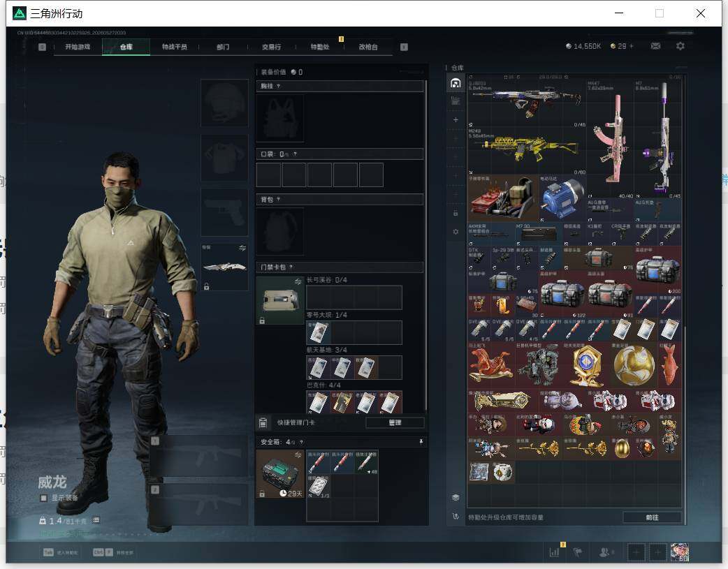
Task: Click the empty body armor slot
Action: pos(224,158)
